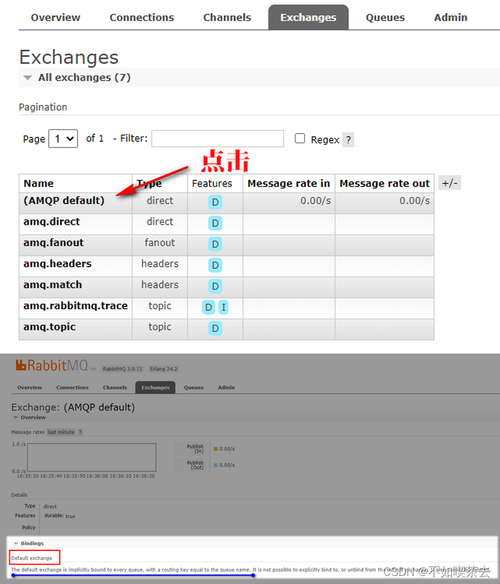Open the amq.match exchange link

pos(53,285)
